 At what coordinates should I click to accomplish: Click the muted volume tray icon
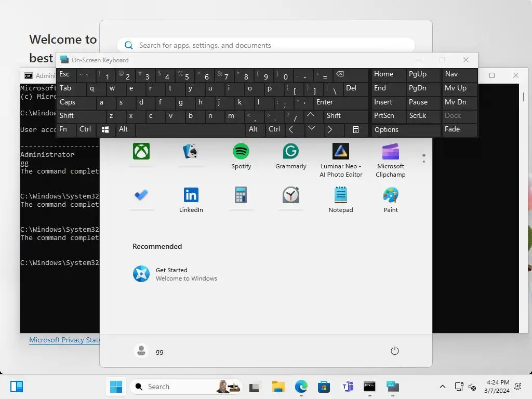(472, 387)
